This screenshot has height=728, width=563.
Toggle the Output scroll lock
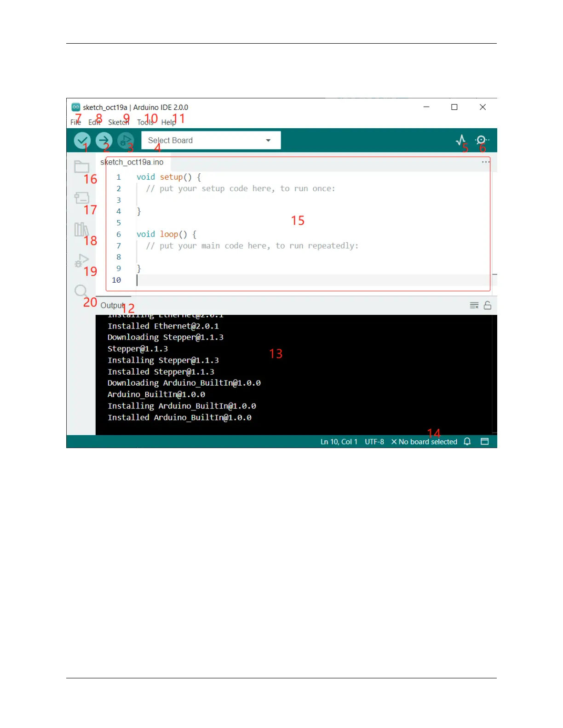(x=488, y=305)
